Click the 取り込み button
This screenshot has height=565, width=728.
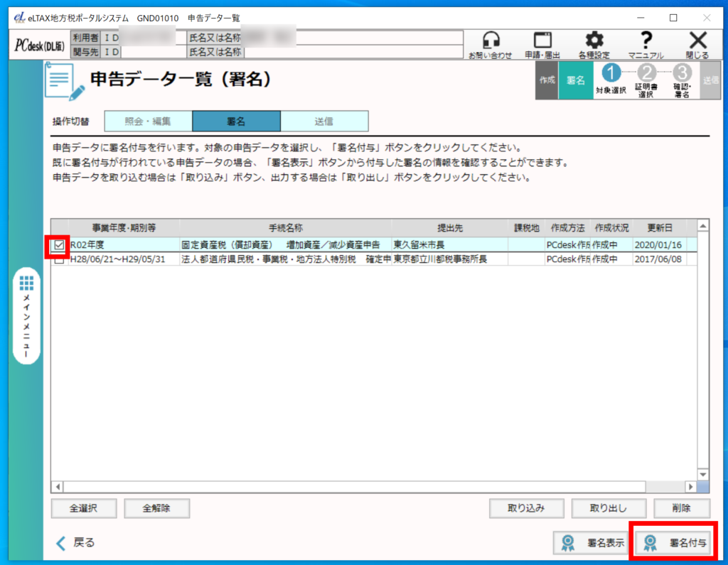pos(526,508)
